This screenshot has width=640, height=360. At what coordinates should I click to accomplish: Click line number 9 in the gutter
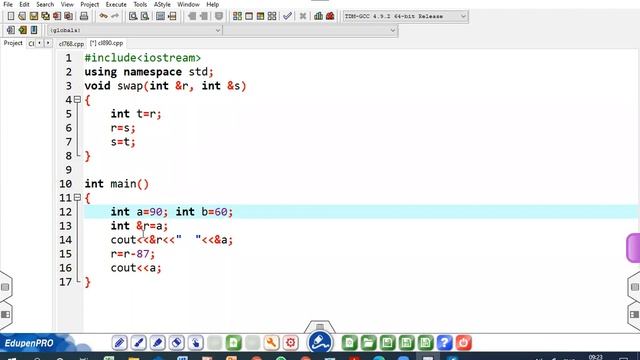pyautogui.click(x=68, y=170)
